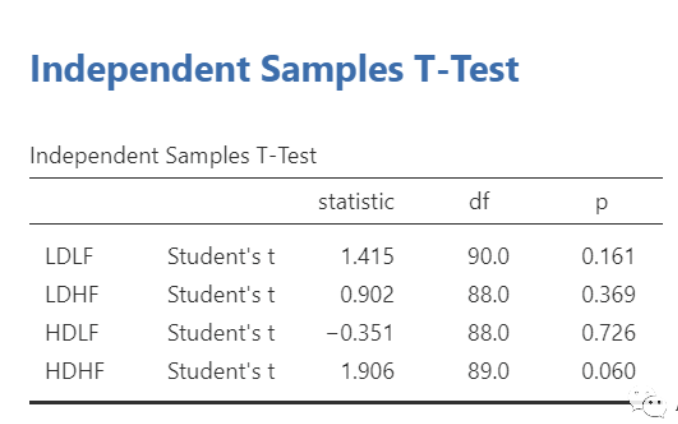Screen dimensions: 678x424
Task: Click the WeChat logo watermark icon
Action: (651, 405)
